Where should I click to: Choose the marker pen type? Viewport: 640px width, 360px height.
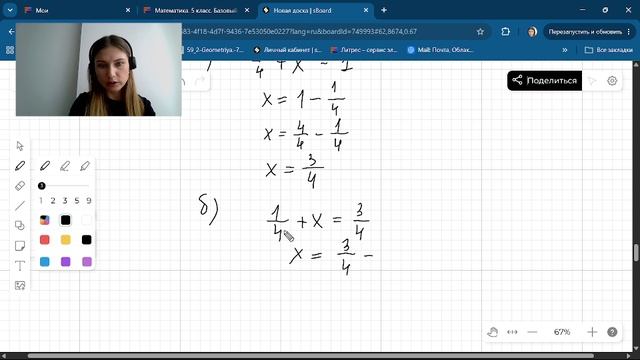65,166
